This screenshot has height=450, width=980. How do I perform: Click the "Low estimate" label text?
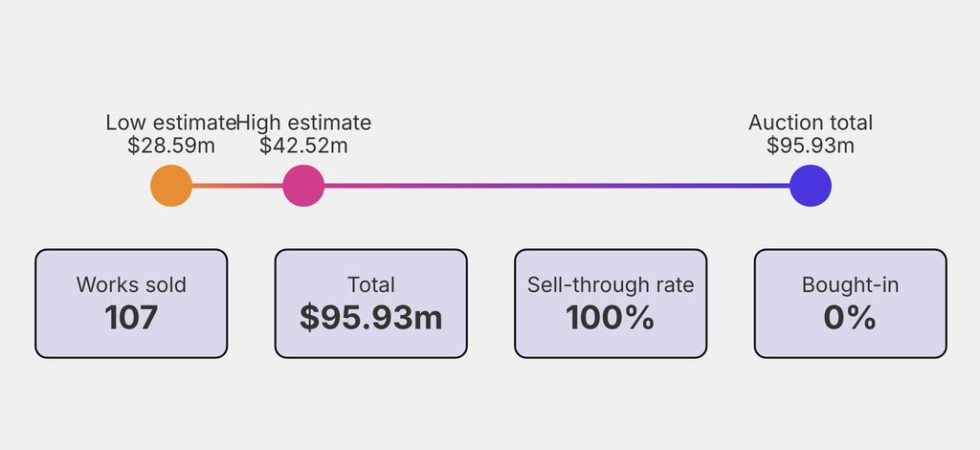coord(170,123)
